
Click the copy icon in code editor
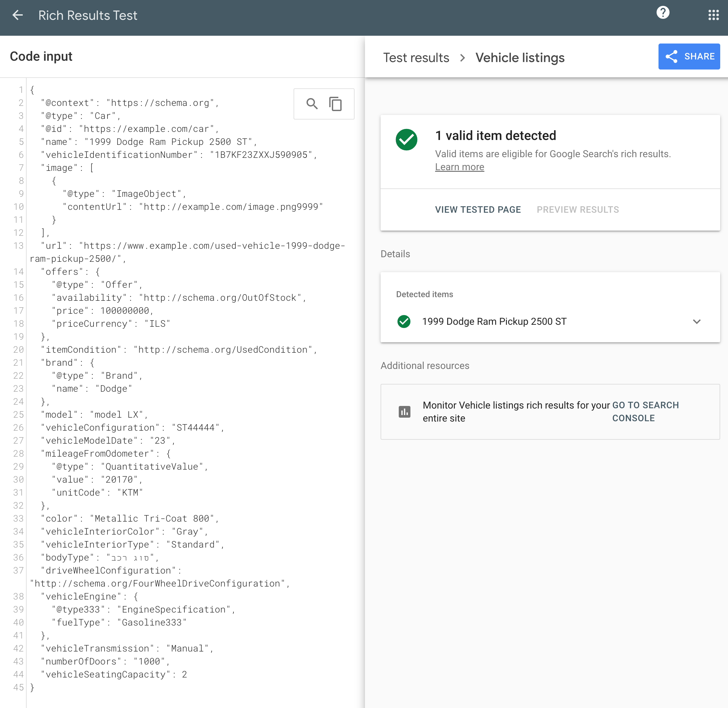coord(337,103)
